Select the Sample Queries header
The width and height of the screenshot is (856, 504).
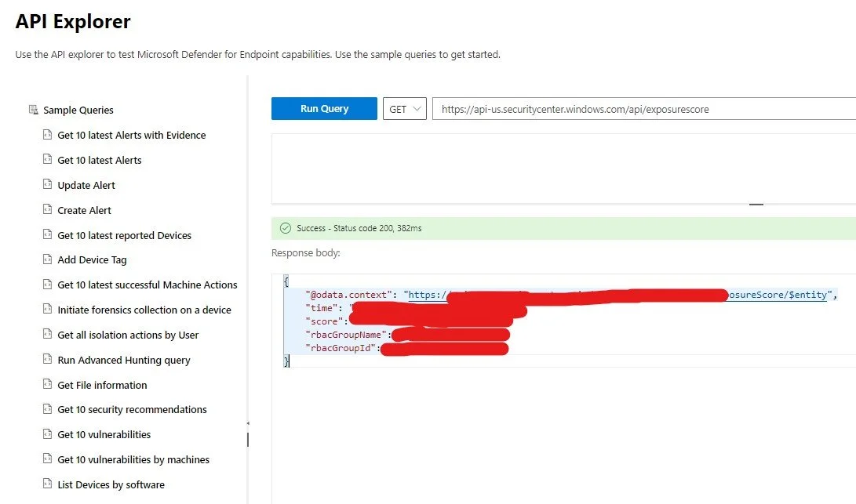point(78,111)
